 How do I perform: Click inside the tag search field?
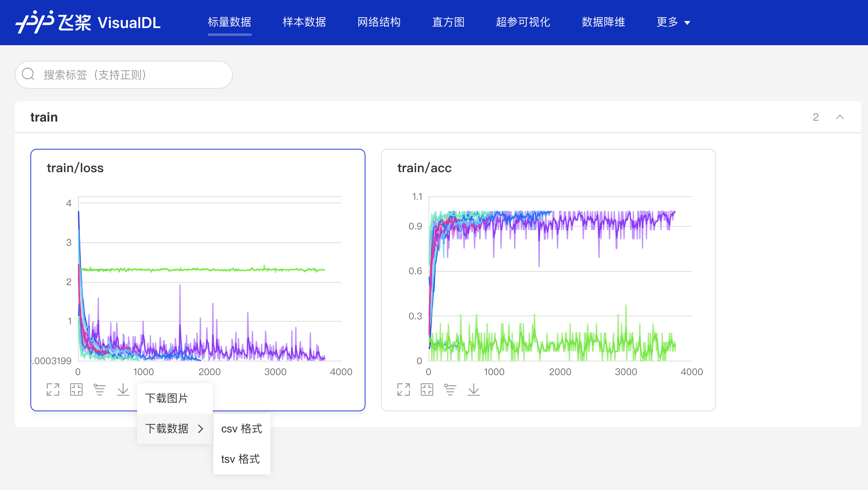(x=117, y=74)
